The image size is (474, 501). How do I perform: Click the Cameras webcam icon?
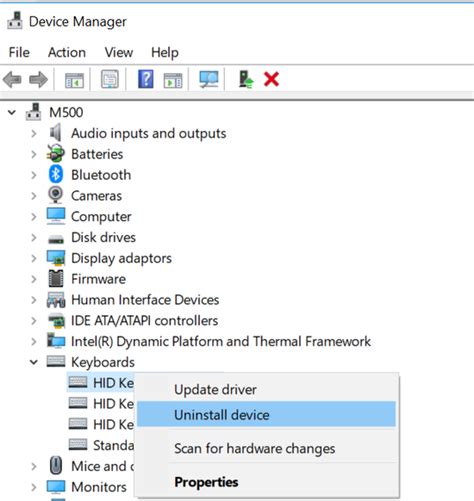[55, 195]
